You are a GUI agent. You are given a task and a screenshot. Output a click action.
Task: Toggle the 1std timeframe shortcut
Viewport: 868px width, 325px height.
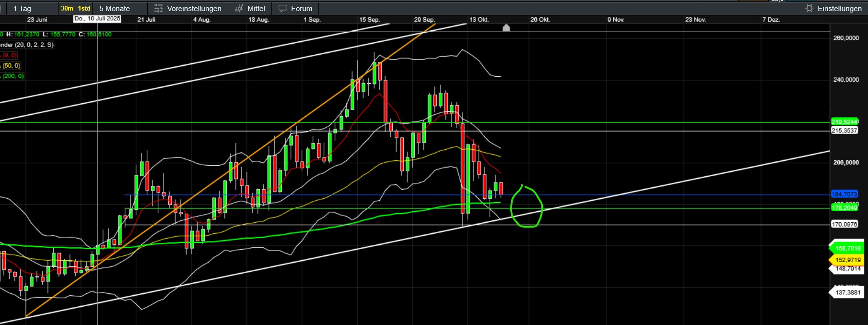pyautogui.click(x=84, y=9)
